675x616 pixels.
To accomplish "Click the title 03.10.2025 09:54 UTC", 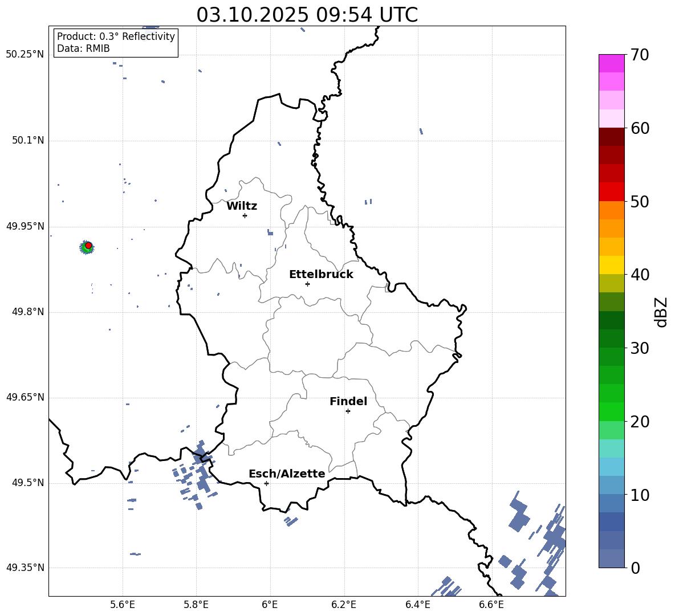I will click(x=307, y=15).
